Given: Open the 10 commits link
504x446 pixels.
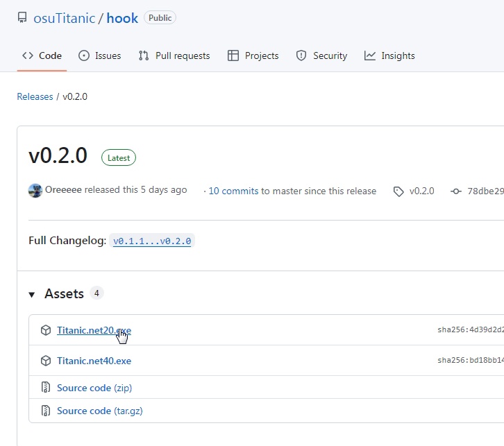Looking at the screenshot, I should [x=233, y=191].
